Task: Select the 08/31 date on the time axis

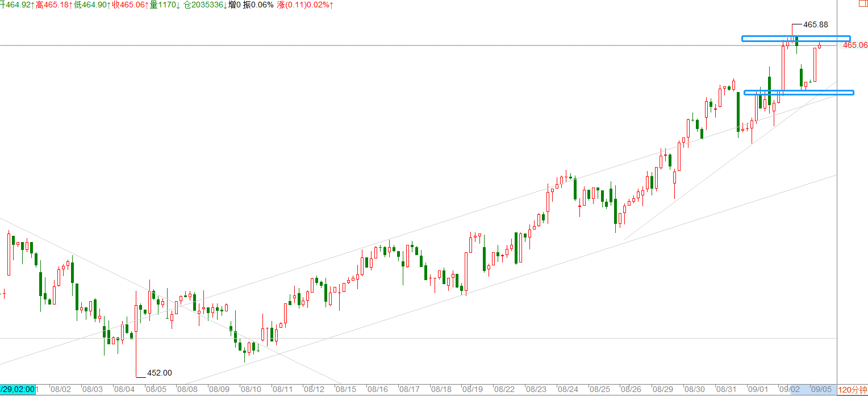Action: (x=726, y=390)
